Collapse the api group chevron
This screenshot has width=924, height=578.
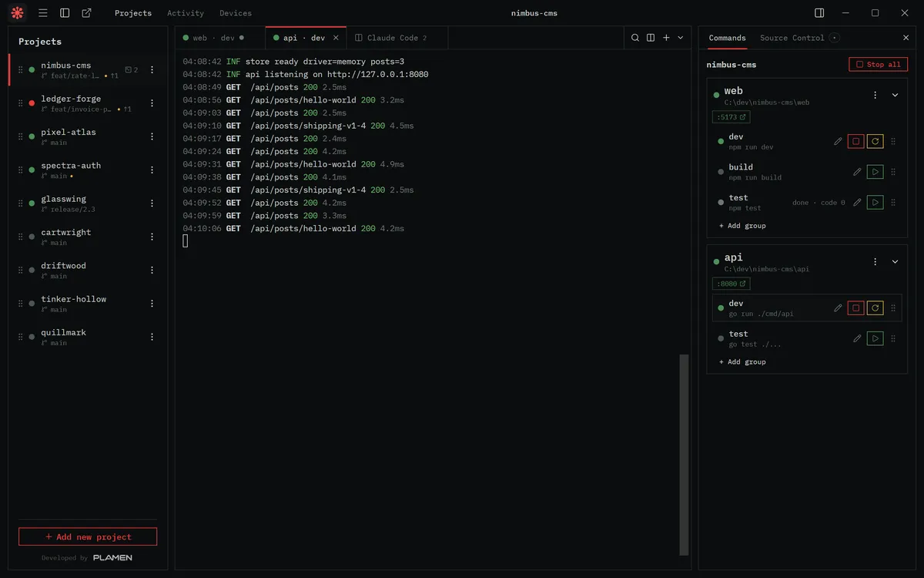click(895, 262)
